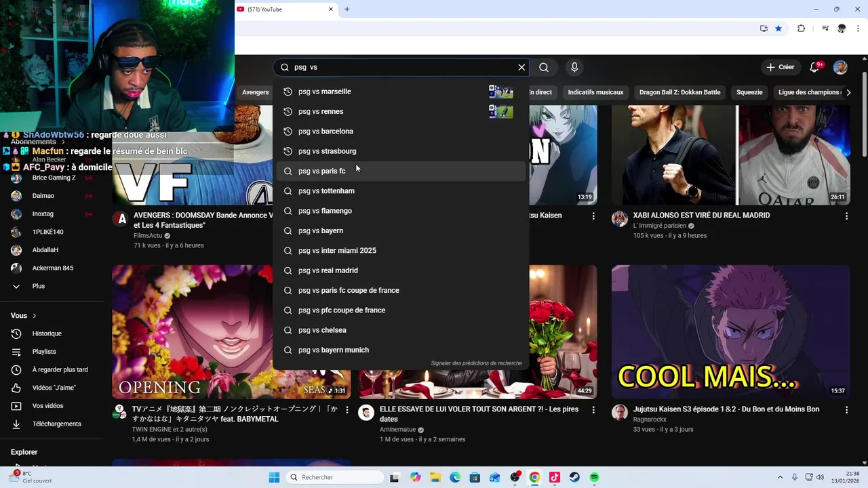Select suggestion psg vs tottenham
The width and height of the screenshot is (868, 488).
[400, 191]
